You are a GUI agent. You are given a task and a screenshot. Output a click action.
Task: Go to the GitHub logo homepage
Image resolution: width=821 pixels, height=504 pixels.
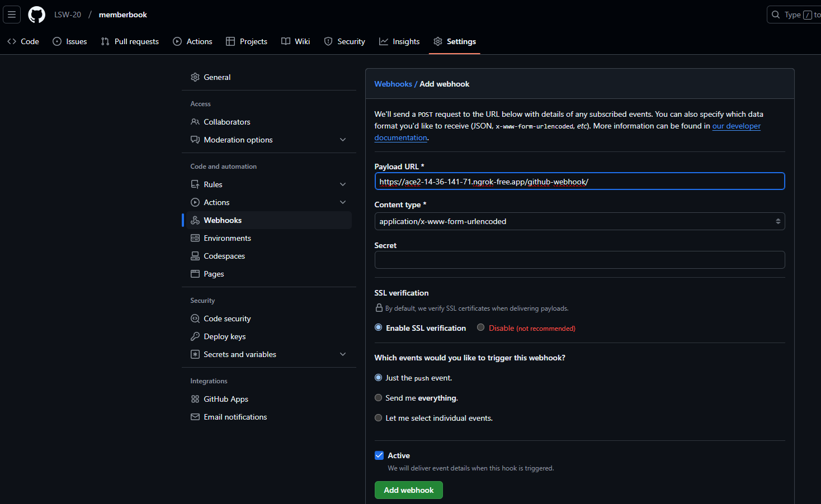[37, 15]
